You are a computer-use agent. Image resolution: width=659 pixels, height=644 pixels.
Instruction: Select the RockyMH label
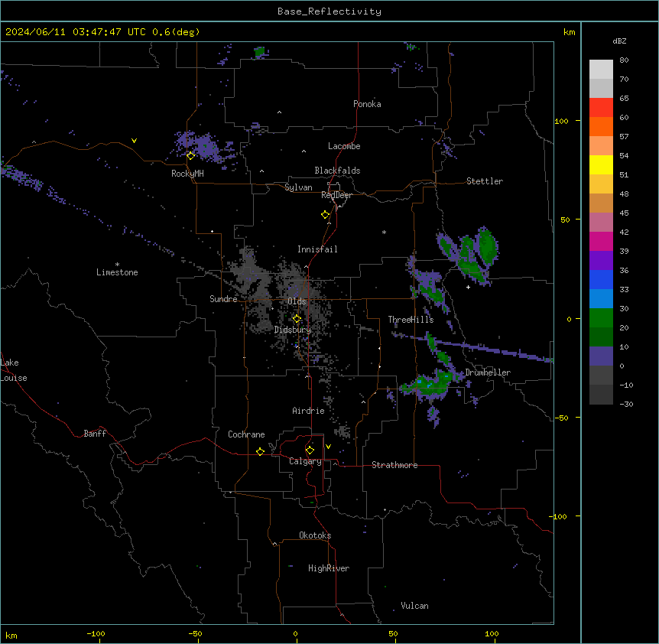(187, 174)
